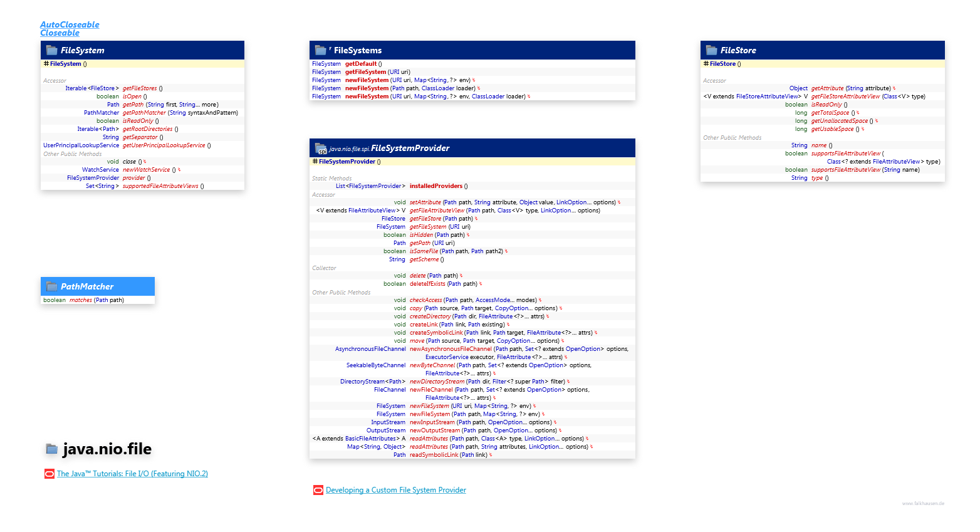Click the WatchService type in newWatchService row
Image resolution: width=980 pixels, height=532 pixels.
(x=100, y=169)
